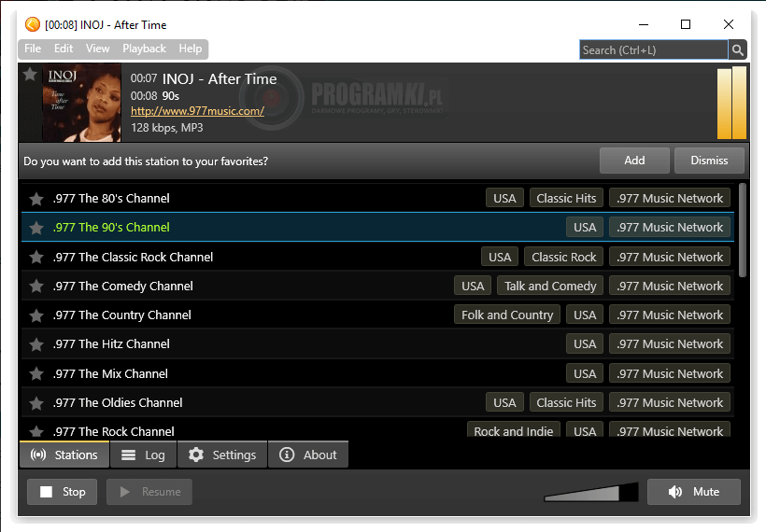
Task: Mark .977 The Hitz Channel as favorite
Action: coord(36,344)
